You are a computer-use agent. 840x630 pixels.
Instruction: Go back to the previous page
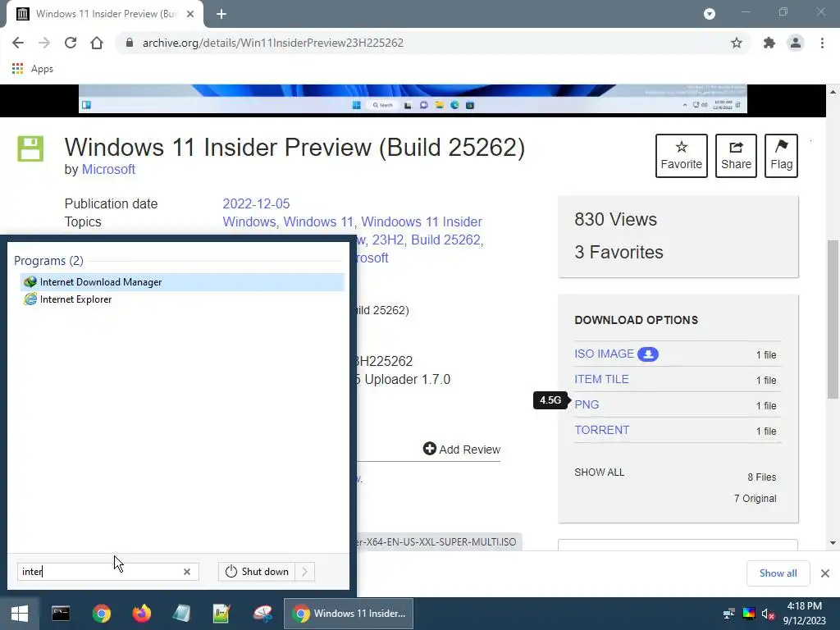18,43
